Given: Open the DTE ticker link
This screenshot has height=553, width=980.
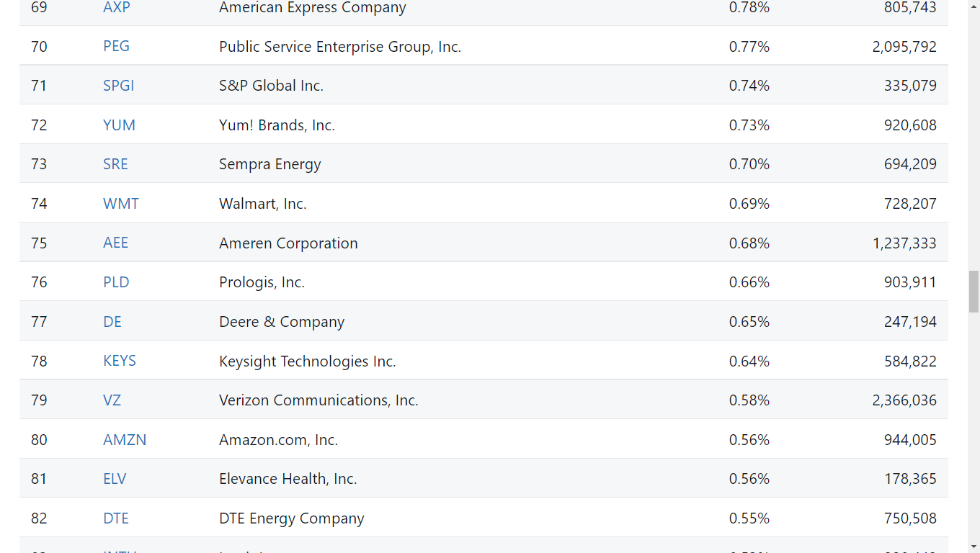Looking at the screenshot, I should 116,518.
